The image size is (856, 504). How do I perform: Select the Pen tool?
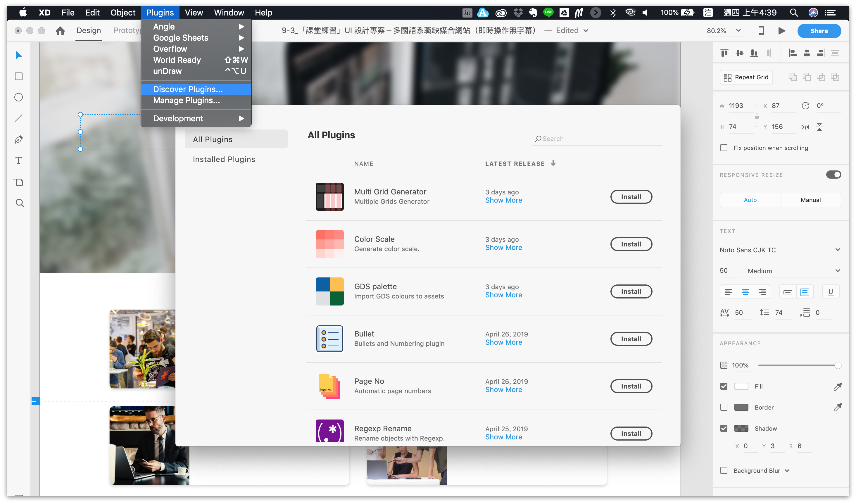[x=19, y=139]
